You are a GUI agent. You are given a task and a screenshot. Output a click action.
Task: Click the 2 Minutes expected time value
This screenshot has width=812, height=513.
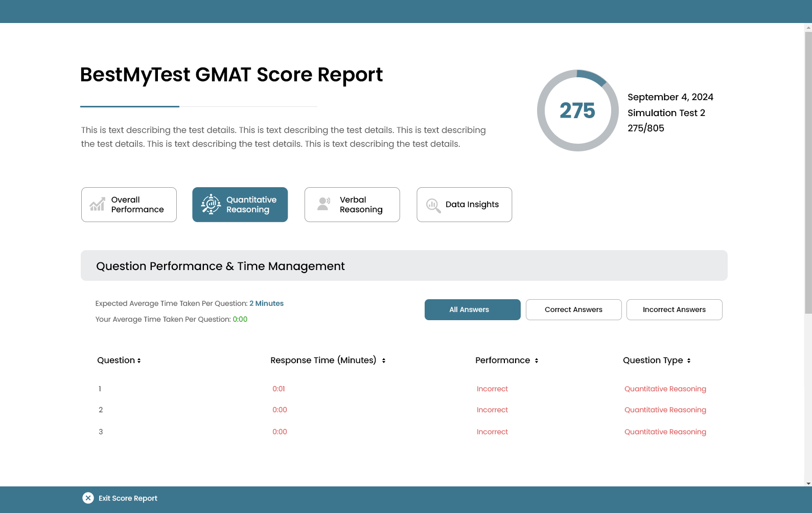(x=266, y=303)
